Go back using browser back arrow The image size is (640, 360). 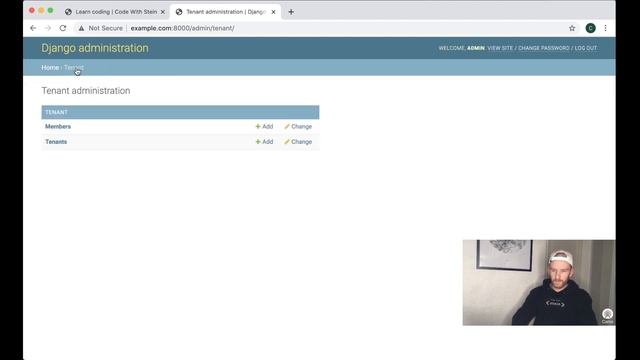(x=33, y=28)
